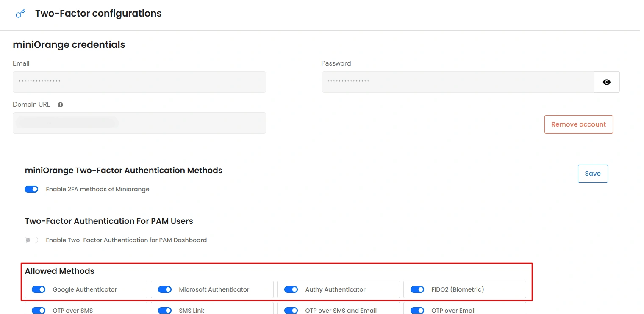Click the Domain URL info icon
Screen dimensions: 644x314
tap(60, 105)
